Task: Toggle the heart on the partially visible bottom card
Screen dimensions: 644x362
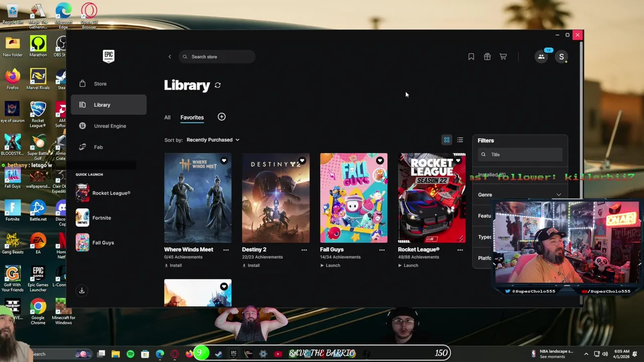Action: [224, 287]
